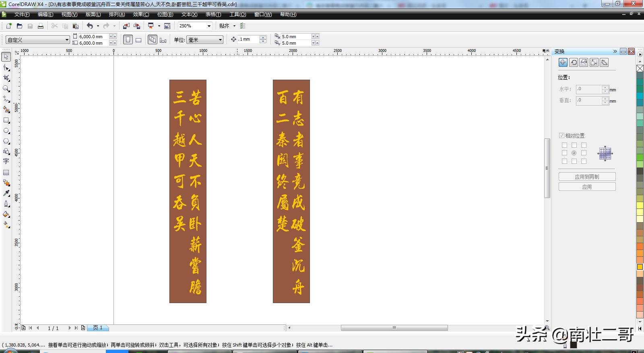The height and width of the screenshot is (353, 644).
Task: Select the Shape edit tool
Action: point(6,67)
